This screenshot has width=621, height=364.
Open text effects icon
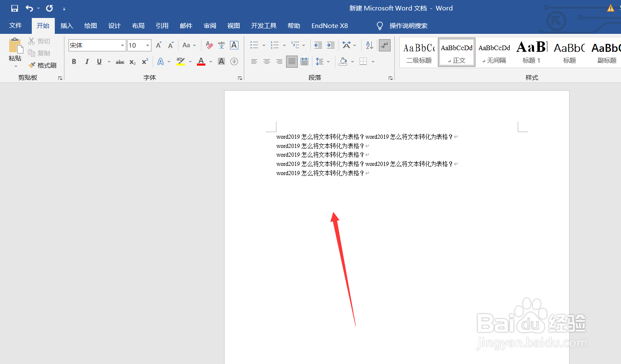click(161, 61)
